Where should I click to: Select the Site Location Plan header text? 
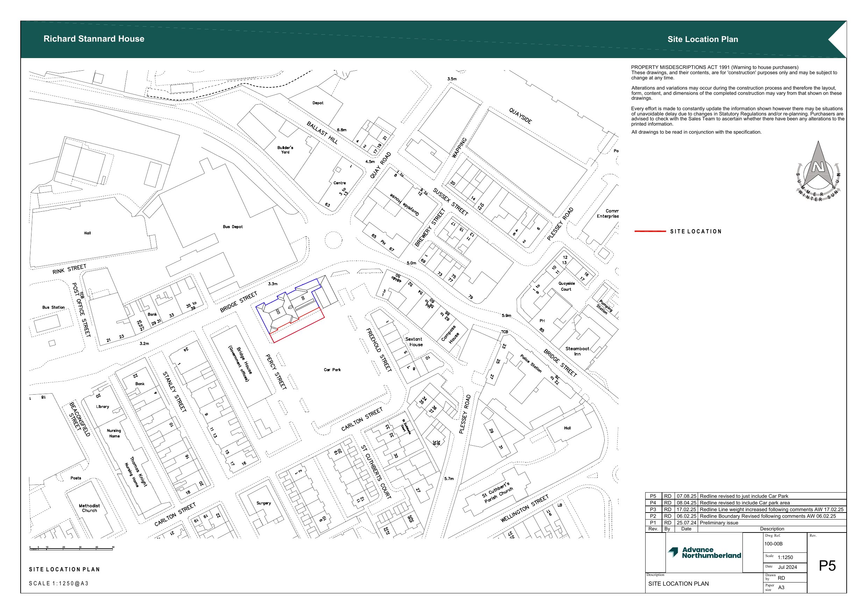click(703, 39)
